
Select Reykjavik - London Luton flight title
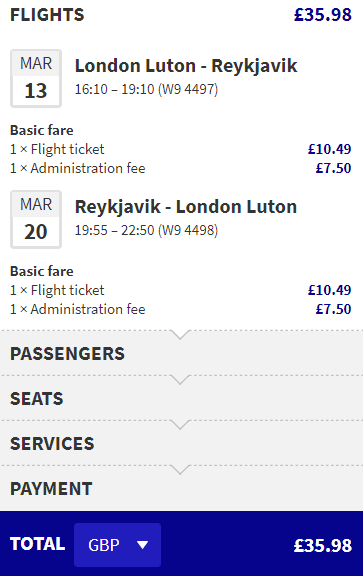(186, 207)
